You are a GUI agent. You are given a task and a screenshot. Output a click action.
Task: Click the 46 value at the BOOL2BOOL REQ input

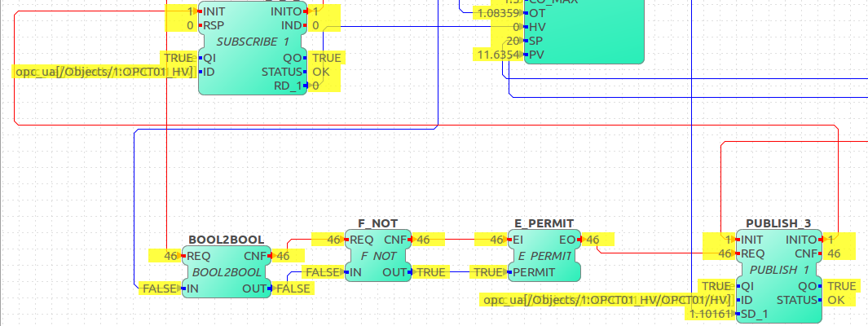[x=170, y=256]
